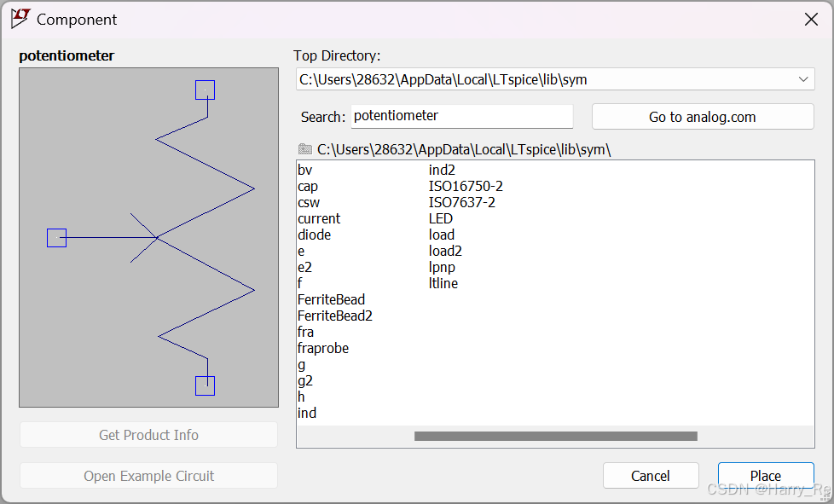Click the Get Product Info button

pos(148,435)
